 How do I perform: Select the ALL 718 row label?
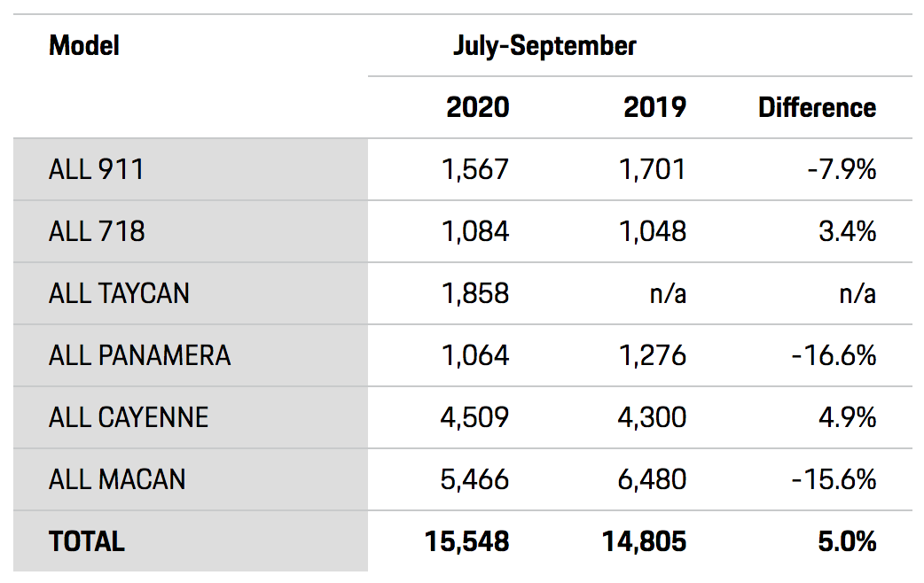point(97,231)
